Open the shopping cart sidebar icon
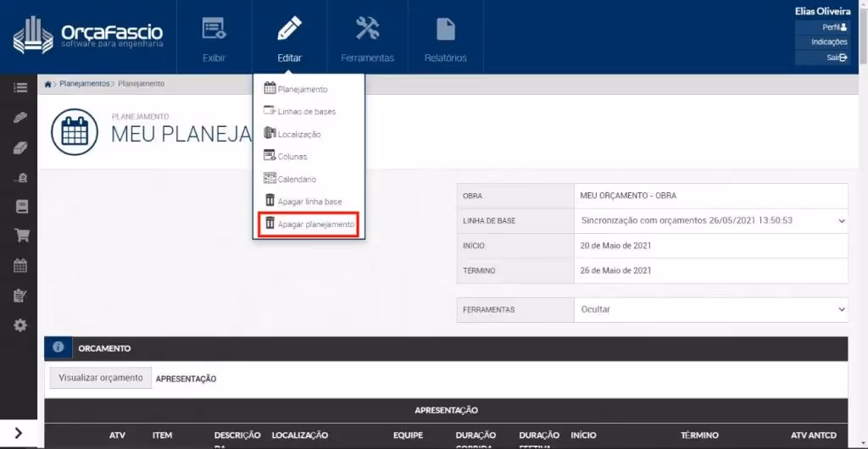The width and height of the screenshot is (868, 449). [x=21, y=236]
